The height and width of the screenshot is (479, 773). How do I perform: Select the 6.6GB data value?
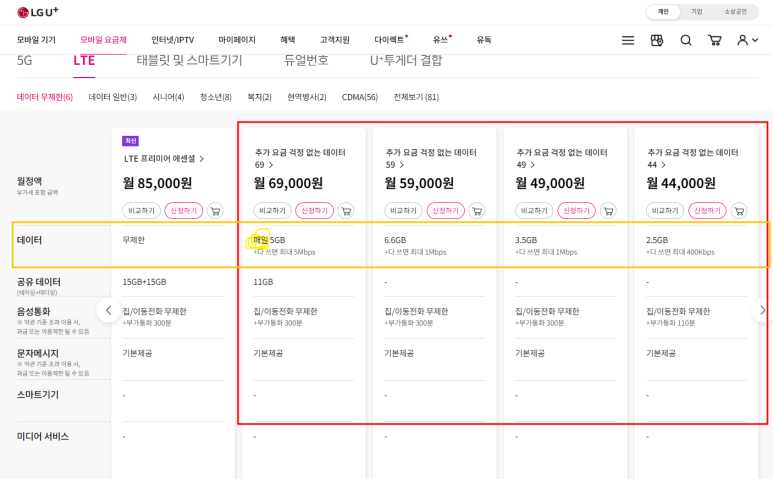pyautogui.click(x=395, y=240)
